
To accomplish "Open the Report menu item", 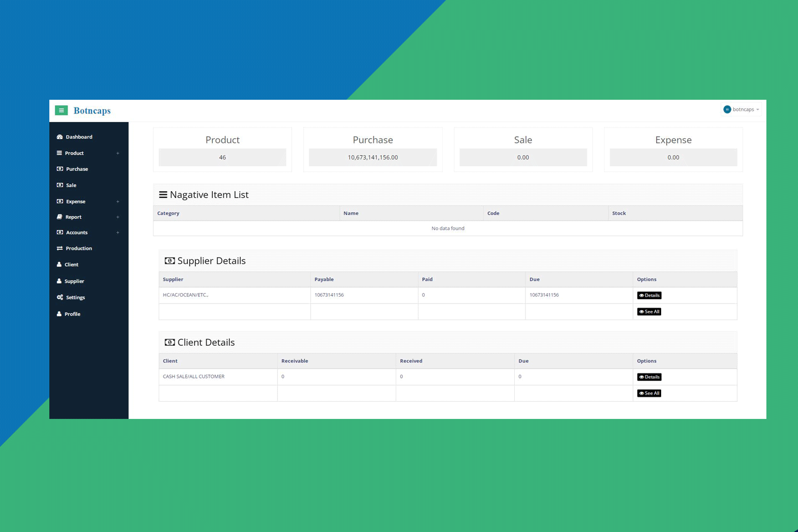I will (73, 217).
